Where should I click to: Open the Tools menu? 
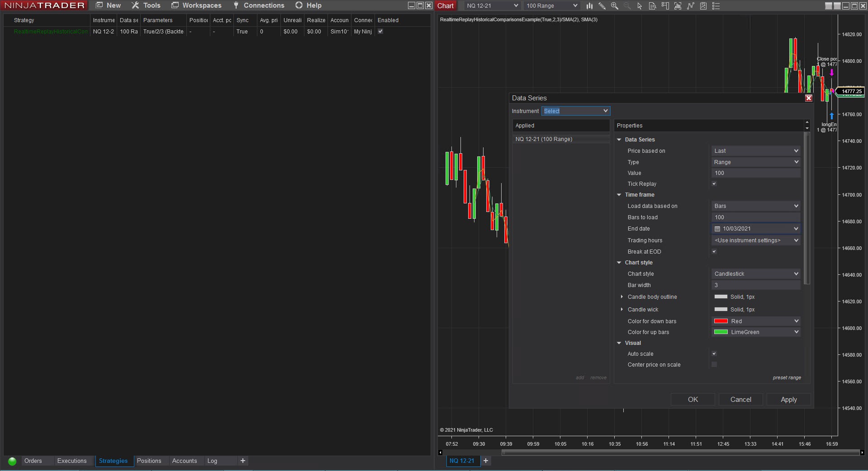coord(146,5)
